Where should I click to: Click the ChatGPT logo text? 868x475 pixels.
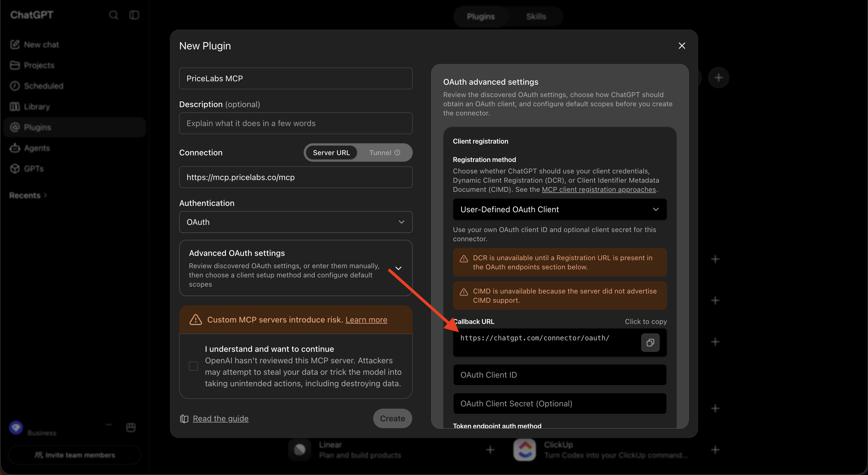click(32, 15)
